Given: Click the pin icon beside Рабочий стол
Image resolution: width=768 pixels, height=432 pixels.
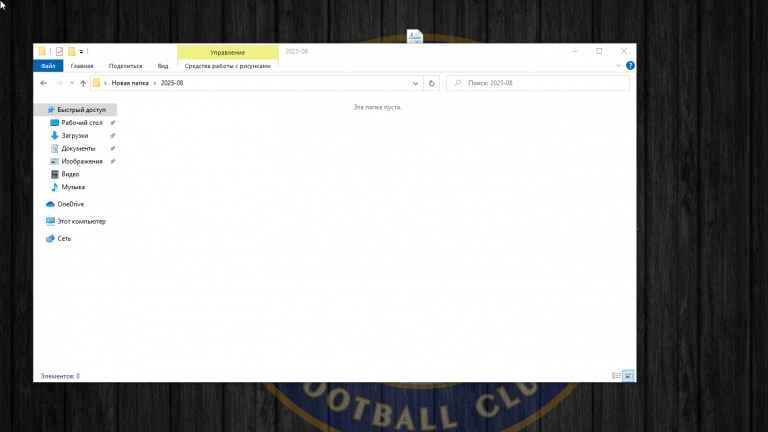Looking at the screenshot, I should pyautogui.click(x=112, y=123).
